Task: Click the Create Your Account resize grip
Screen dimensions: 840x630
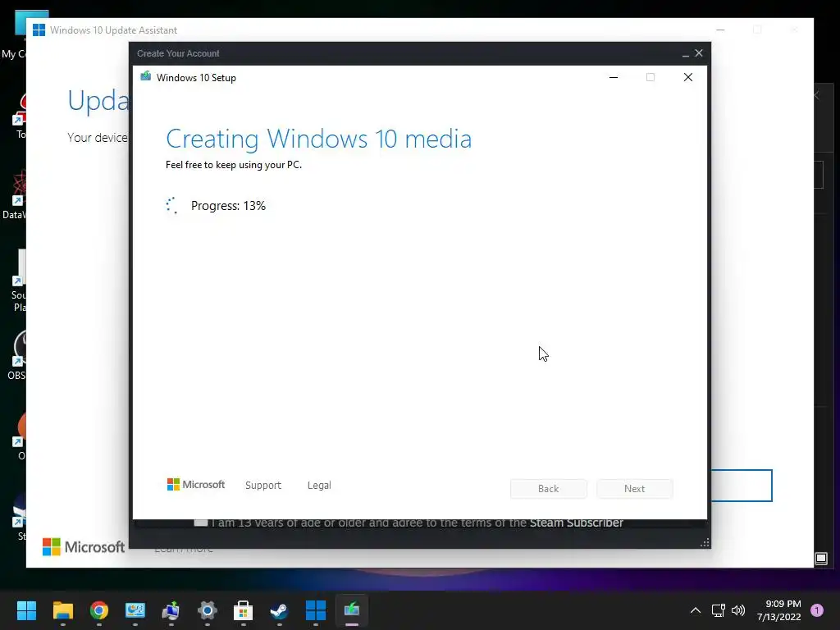Action: click(x=705, y=543)
